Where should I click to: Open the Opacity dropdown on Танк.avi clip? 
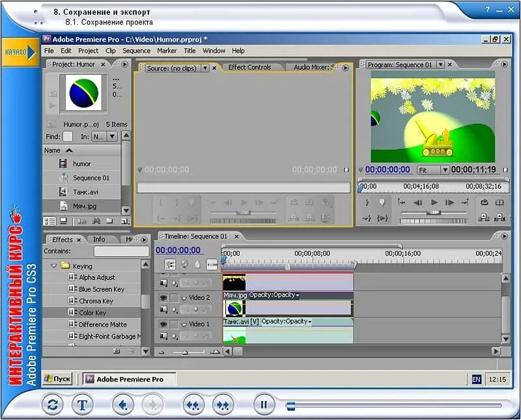coord(310,322)
